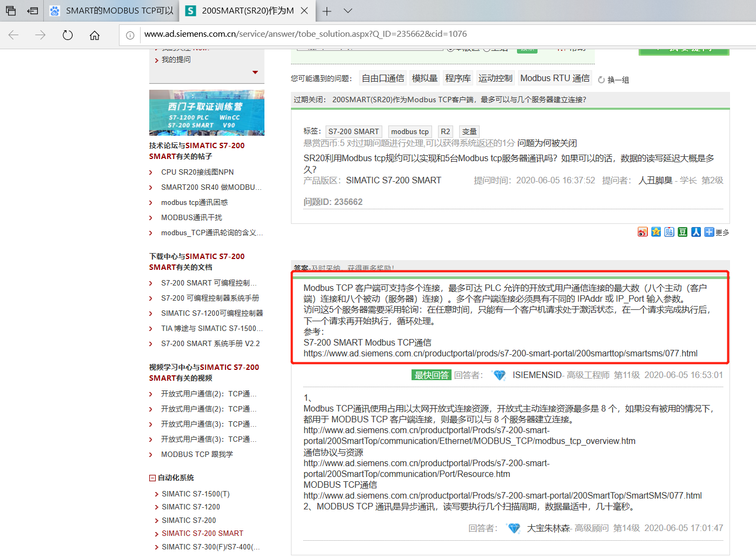
Task: Click the address bar URL
Action: click(306, 34)
